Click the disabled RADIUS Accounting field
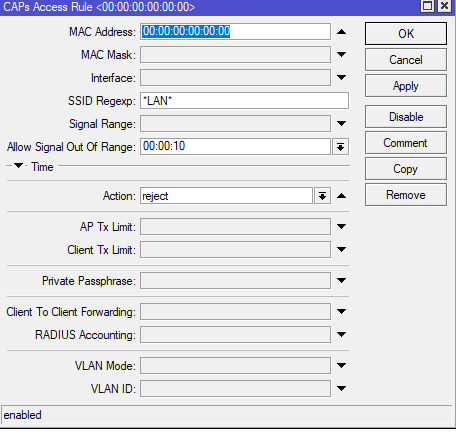Screen dimensions: 456x435 pyautogui.click(x=235, y=334)
